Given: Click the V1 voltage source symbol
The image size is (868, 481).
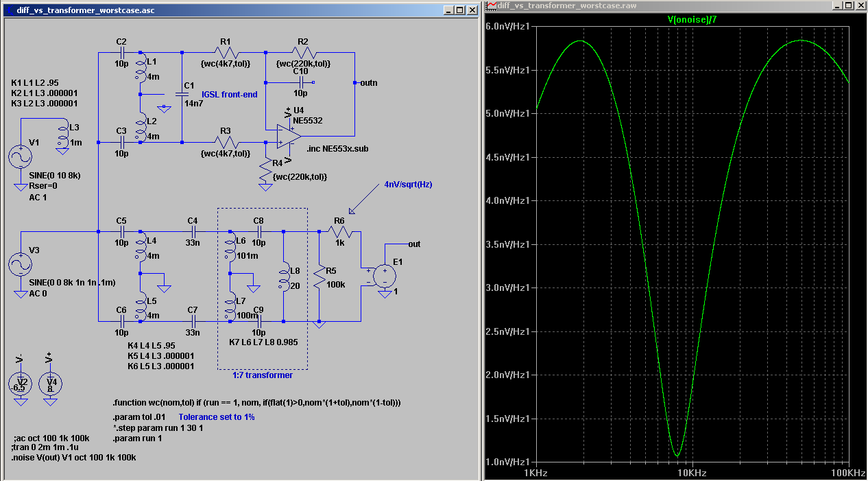Looking at the screenshot, I should pyautogui.click(x=20, y=158).
